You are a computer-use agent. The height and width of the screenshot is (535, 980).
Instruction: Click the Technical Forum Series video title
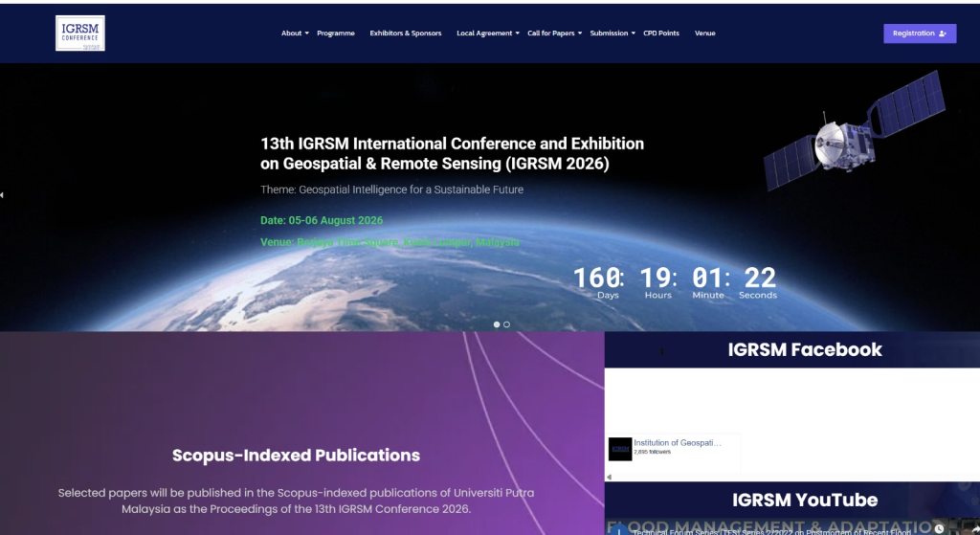point(771,532)
